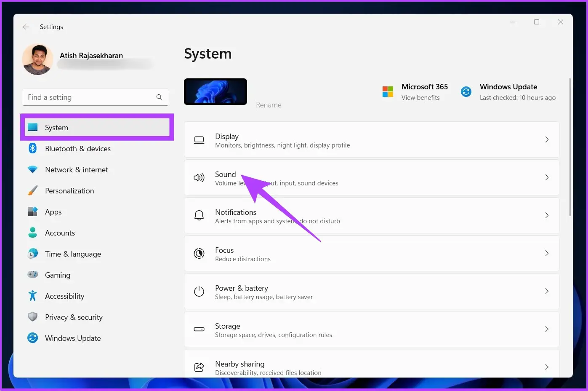Click the Bluetooth icon in the sidebar

click(x=32, y=148)
